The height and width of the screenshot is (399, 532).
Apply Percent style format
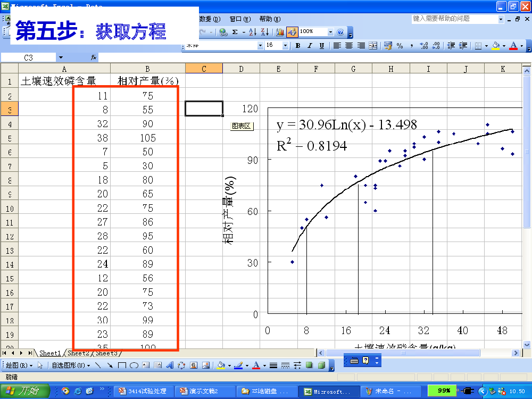(x=400, y=45)
